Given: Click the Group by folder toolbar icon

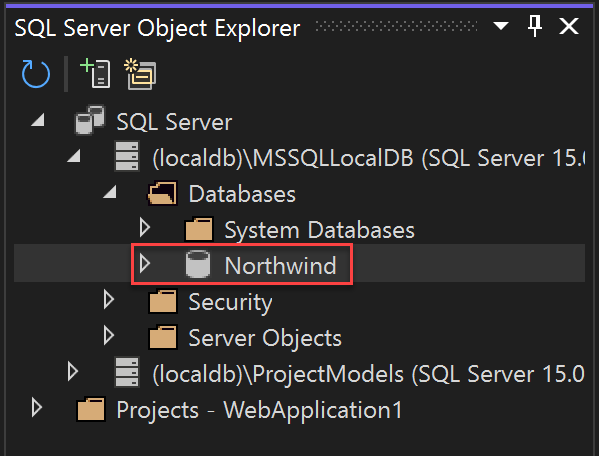Looking at the screenshot, I should [x=140, y=74].
